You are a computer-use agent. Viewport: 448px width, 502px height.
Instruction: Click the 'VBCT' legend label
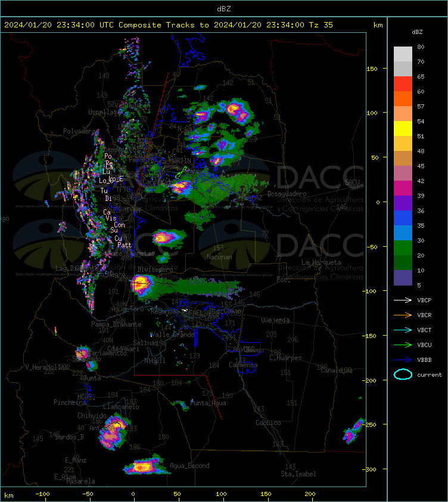point(424,330)
